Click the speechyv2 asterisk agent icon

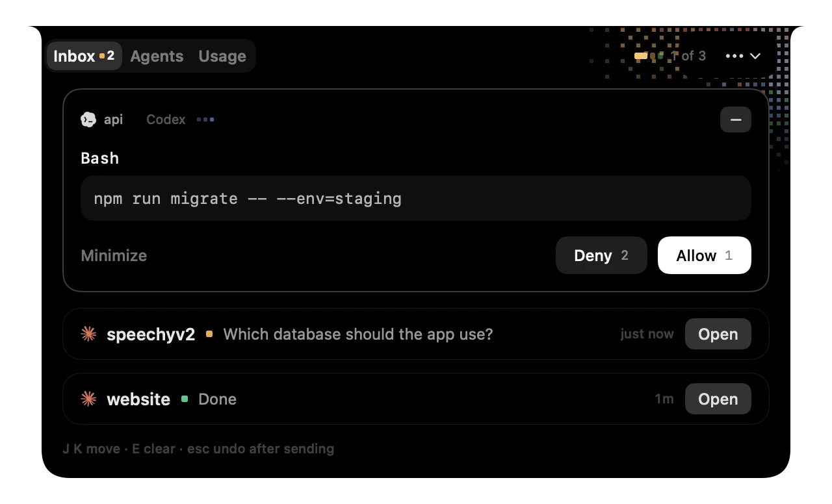pyautogui.click(x=88, y=334)
